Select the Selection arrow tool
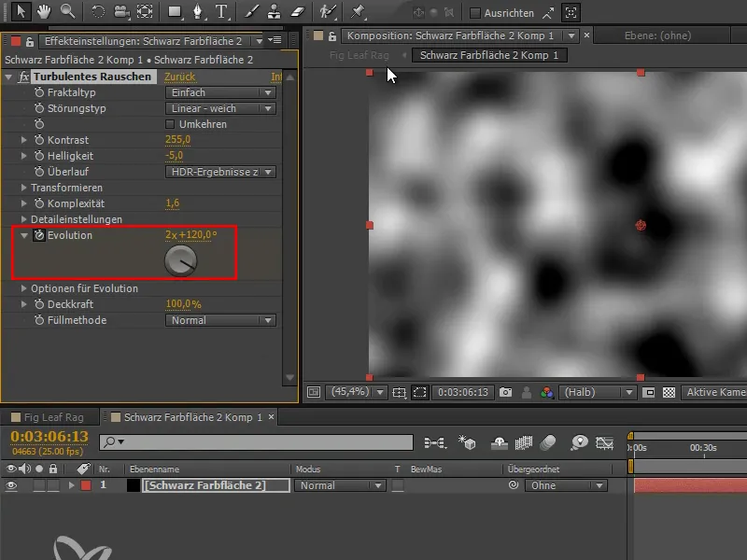Viewport: 747px width, 560px height. click(x=20, y=11)
